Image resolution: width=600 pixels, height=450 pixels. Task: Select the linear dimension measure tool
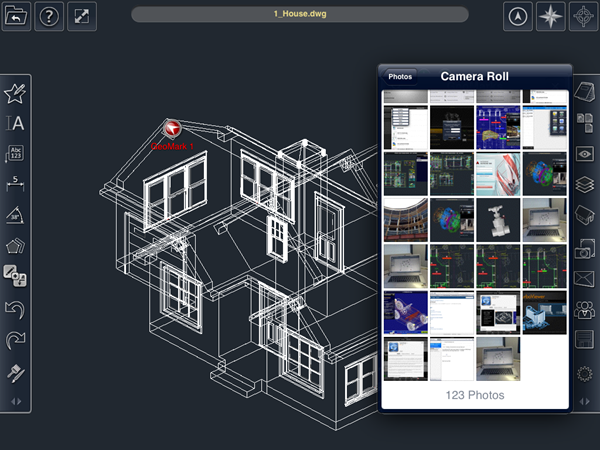point(15,184)
